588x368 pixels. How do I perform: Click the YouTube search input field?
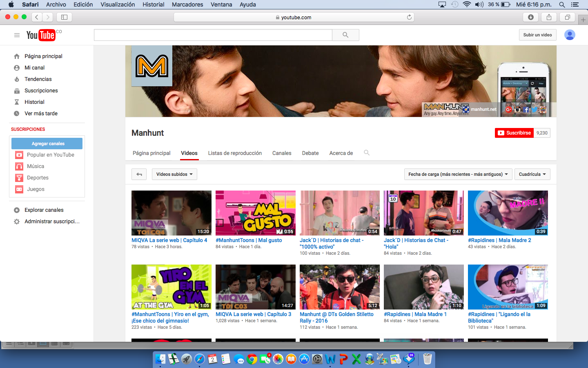pyautogui.click(x=213, y=35)
